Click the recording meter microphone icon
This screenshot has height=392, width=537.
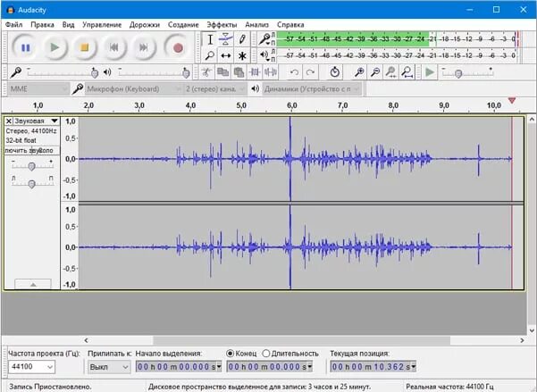tap(264, 39)
